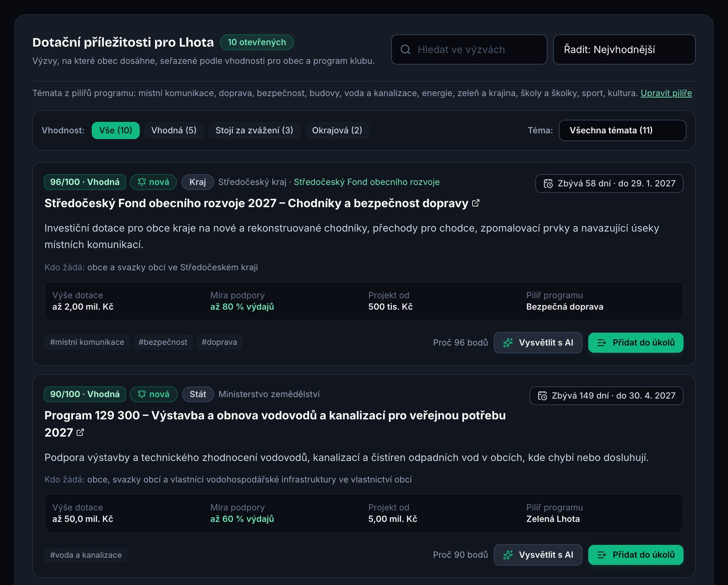Click the 10 otevřených badge
This screenshot has height=585, width=728.
click(x=257, y=42)
